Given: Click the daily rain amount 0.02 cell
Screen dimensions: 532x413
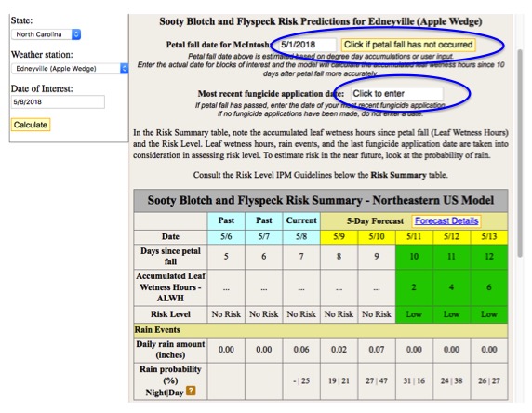Looking at the screenshot, I should pos(339,350).
